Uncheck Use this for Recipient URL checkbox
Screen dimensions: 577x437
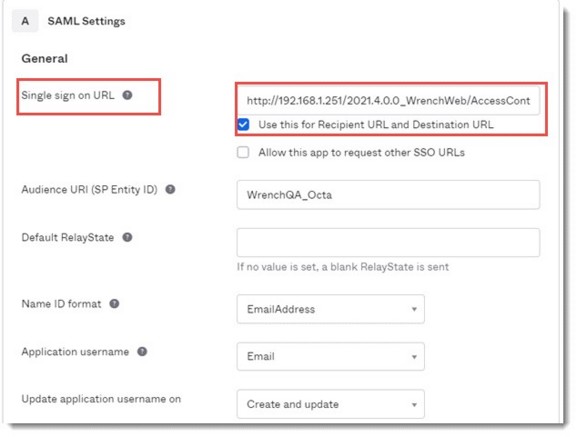(x=243, y=125)
